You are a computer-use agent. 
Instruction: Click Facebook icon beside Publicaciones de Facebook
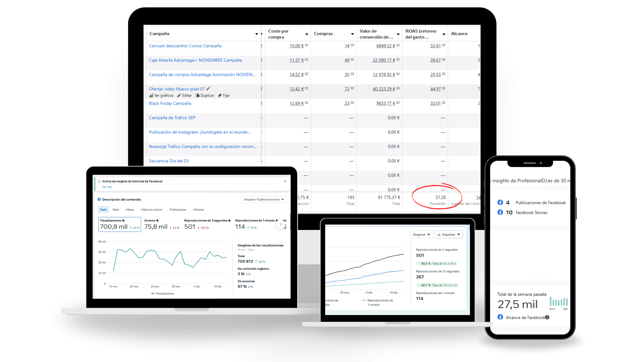(x=500, y=202)
